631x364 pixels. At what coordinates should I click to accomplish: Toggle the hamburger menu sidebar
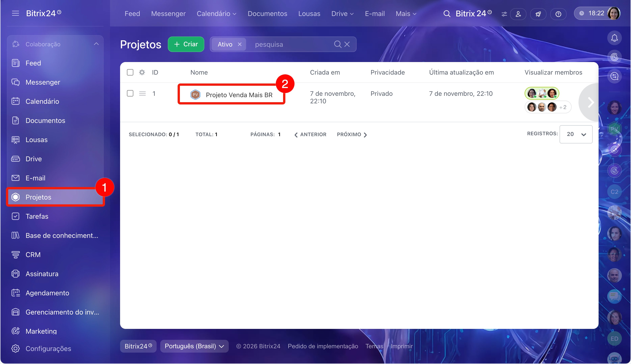(16, 13)
